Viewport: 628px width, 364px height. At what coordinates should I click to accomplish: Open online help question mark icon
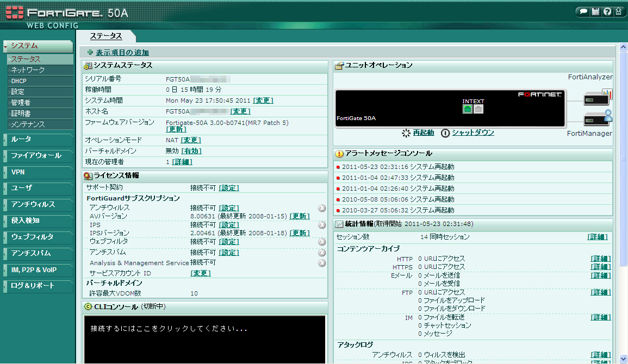coord(607,11)
